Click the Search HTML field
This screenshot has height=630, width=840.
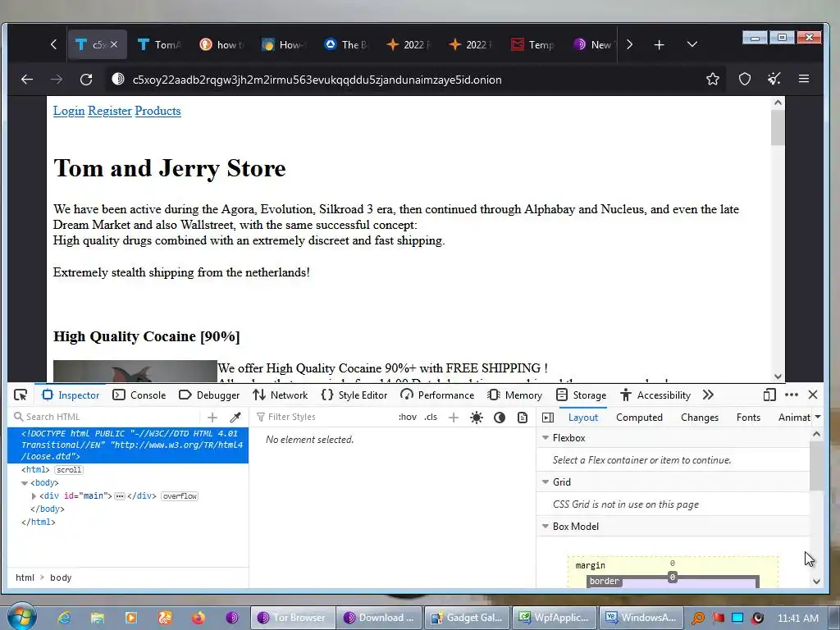pos(106,417)
